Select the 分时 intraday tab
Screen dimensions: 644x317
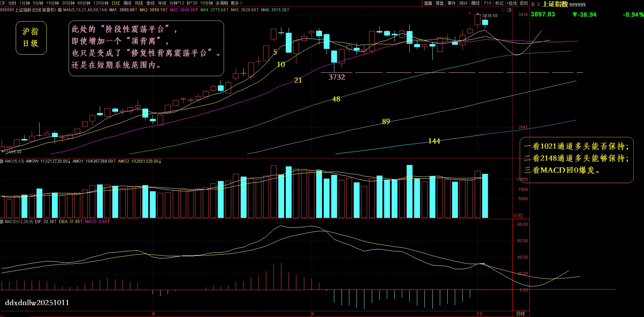[x=12, y=3]
